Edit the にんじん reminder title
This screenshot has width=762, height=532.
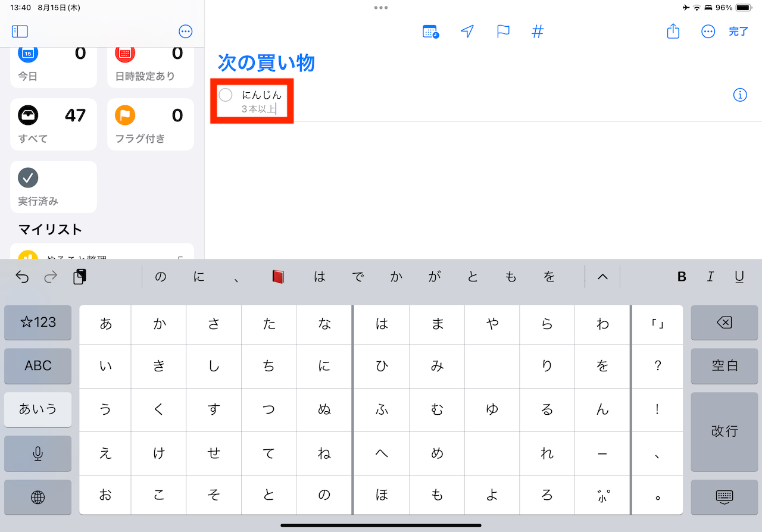click(261, 95)
